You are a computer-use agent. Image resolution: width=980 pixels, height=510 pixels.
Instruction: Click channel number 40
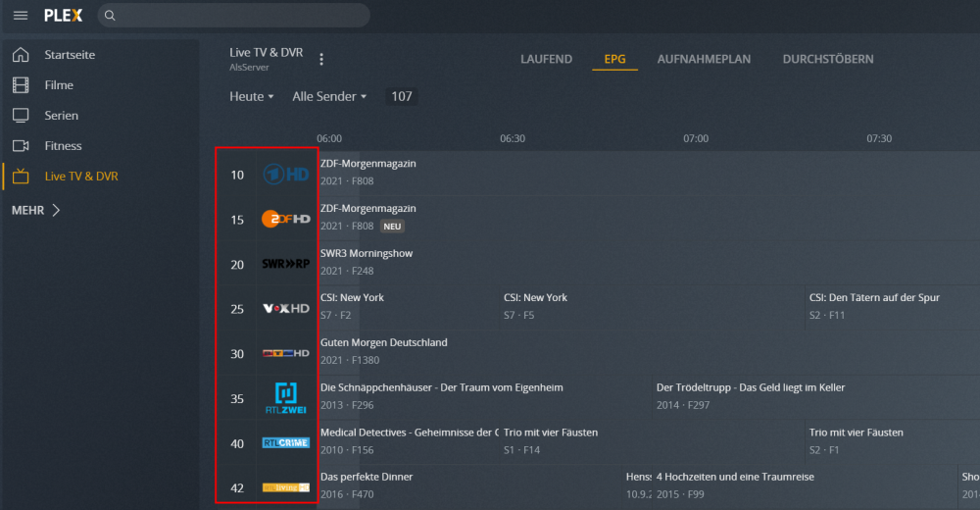tap(237, 444)
